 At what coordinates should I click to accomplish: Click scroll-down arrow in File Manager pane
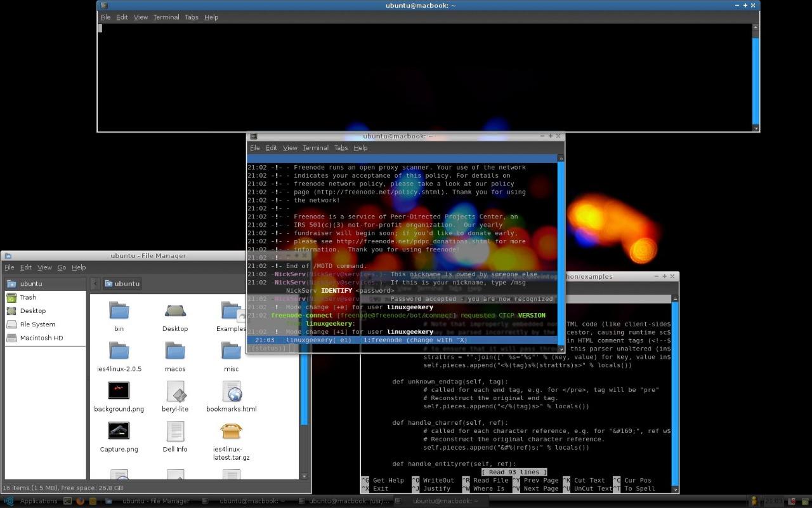tap(304, 476)
